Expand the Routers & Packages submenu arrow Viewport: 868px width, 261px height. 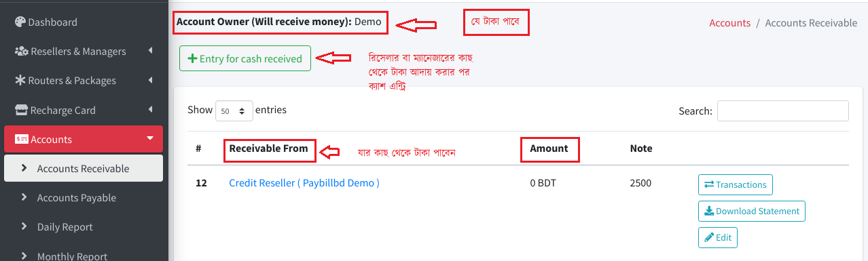pyautogui.click(x=149, y=80)
